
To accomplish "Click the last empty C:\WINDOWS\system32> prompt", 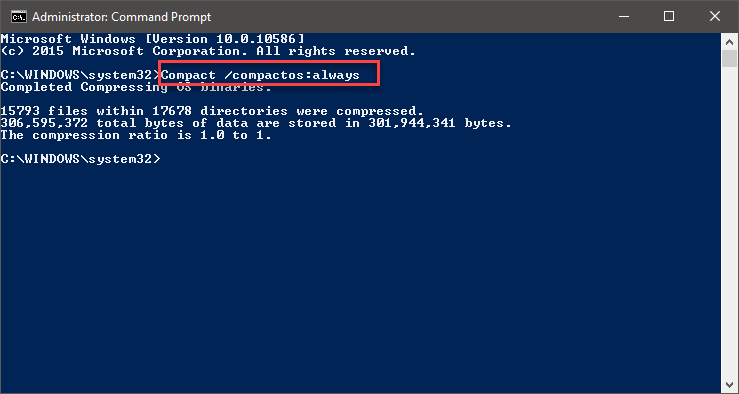I will tap(81, 159).
